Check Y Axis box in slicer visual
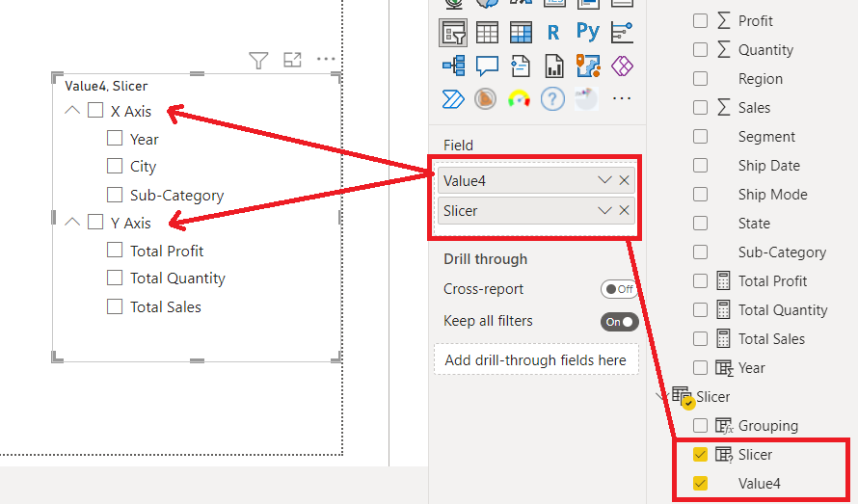The width and height of the screenshot is (858, 504). [95, 222]
